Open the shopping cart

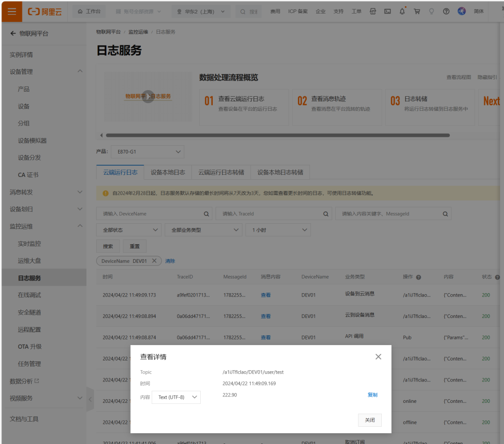point(417,11)
